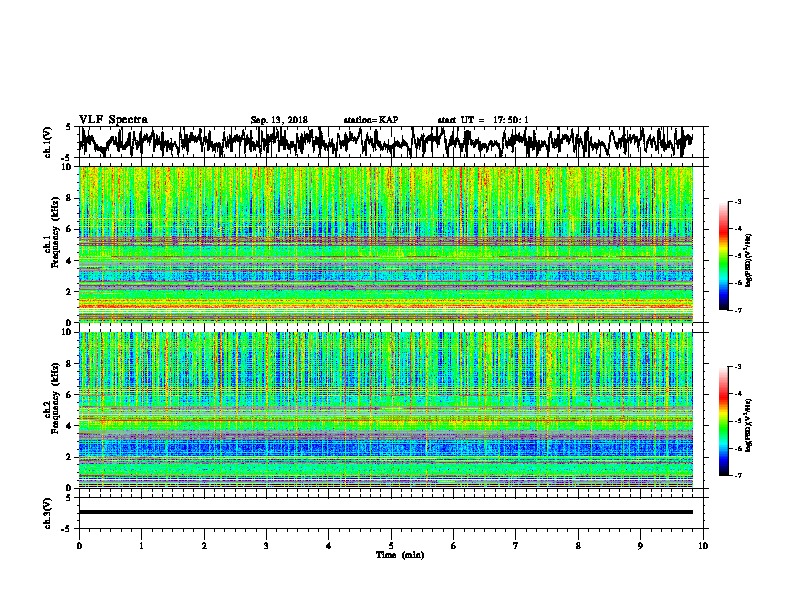The image size is (792, 612).
Task: Click the '10' tick label on time axis
Action: (x=703, y=546)
